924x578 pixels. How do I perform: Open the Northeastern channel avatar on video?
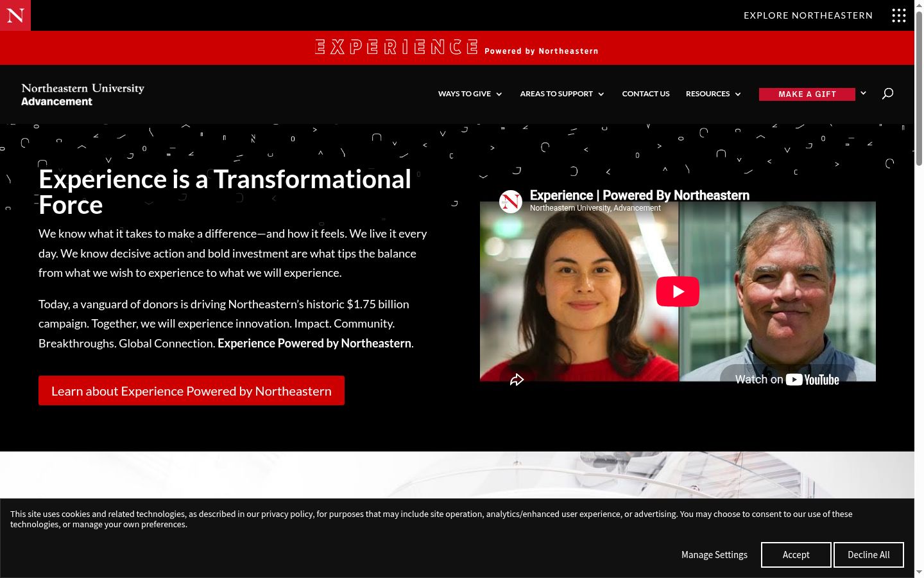511,201
